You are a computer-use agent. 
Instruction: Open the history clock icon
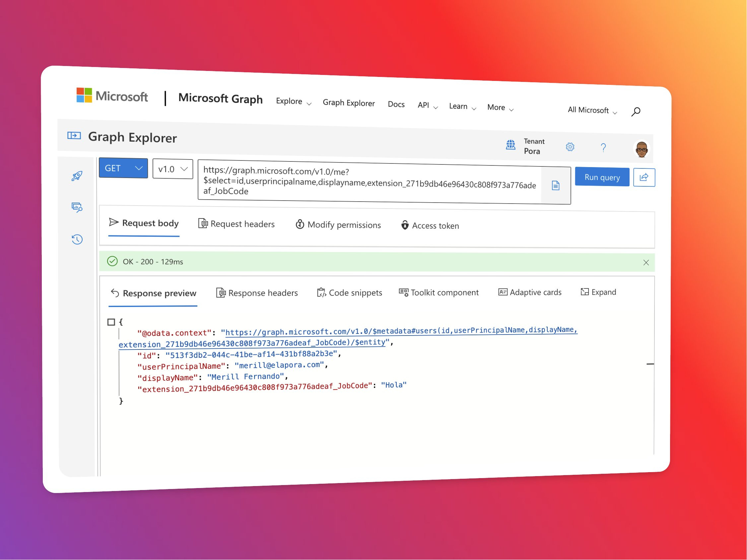coord(77,239)
